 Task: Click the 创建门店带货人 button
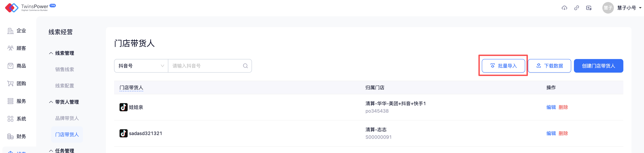point(598,66)
